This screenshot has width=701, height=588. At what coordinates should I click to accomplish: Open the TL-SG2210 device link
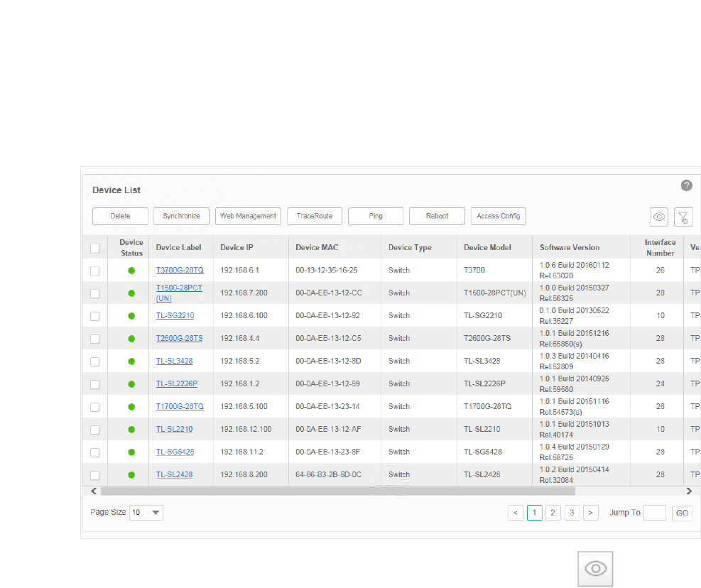coord(175,316)
